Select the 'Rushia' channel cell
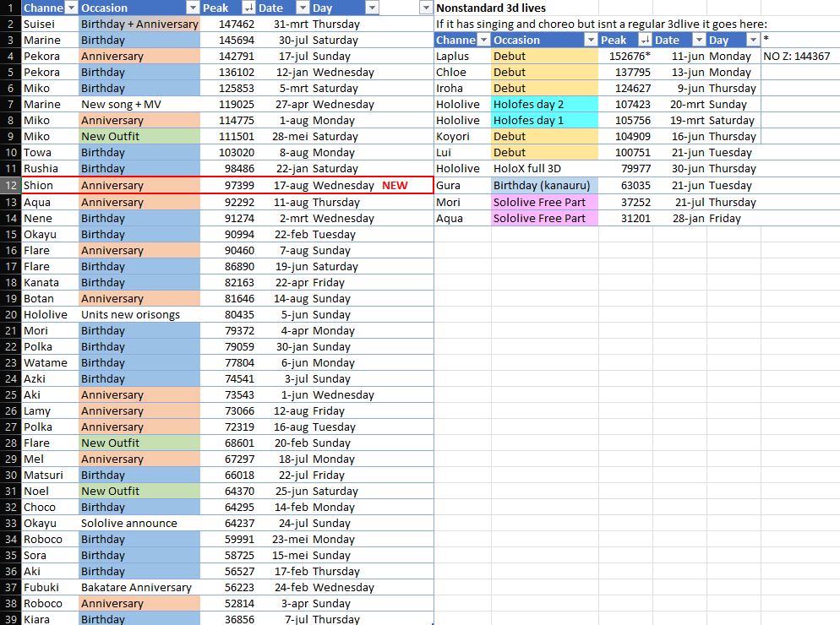840x625 pixels. point(50,169)
